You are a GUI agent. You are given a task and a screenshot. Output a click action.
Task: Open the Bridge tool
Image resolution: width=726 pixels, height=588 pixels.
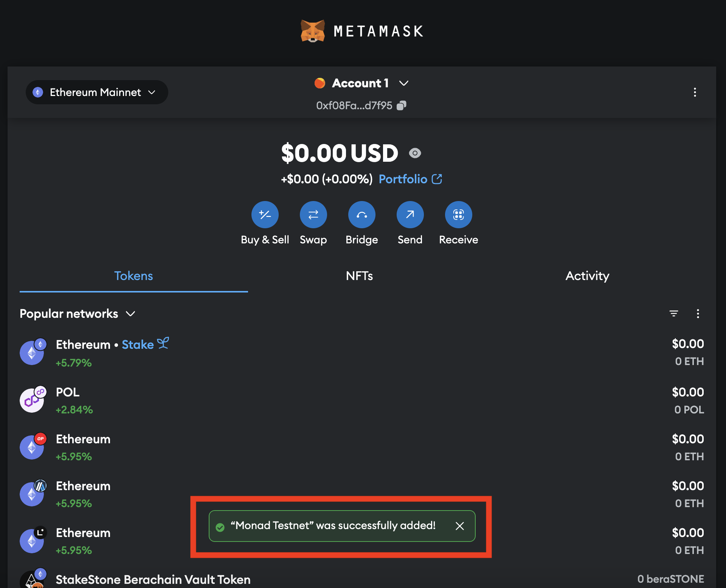tap(361, 214)
